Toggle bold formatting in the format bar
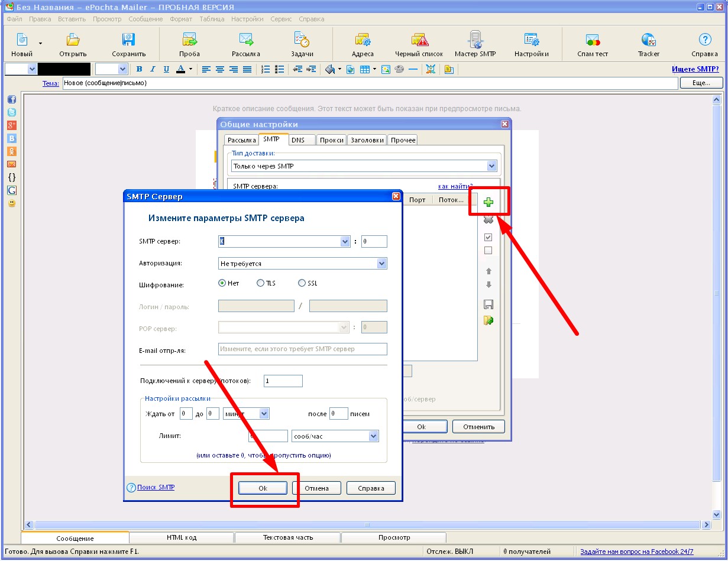728x561 pixels. pyautogui.click(x=140, y=69)
